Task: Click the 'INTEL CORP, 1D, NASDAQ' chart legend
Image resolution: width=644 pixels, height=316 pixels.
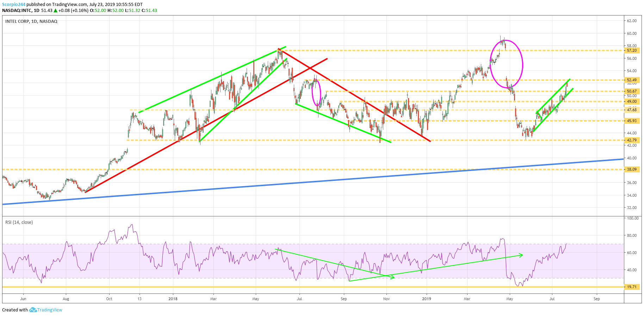Action: 31,21
